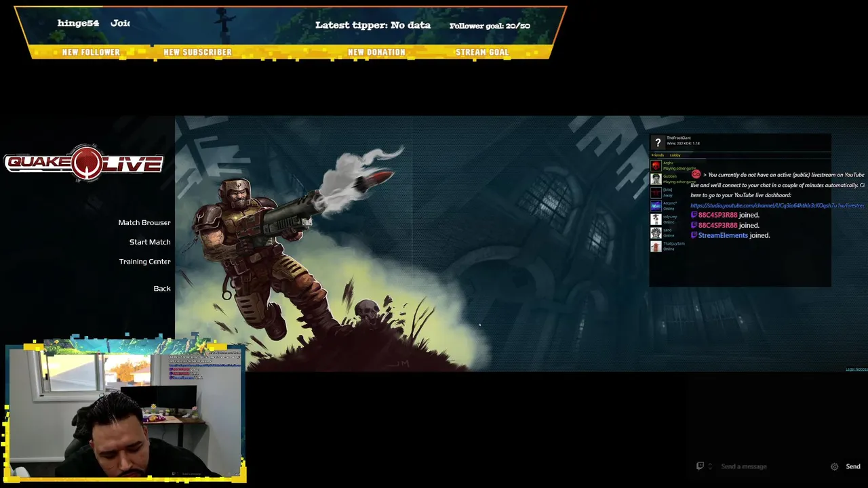Screen dimensions: 868x488
Task: Select friend Gubben's avatar
Action: click(x=656, y=179)
